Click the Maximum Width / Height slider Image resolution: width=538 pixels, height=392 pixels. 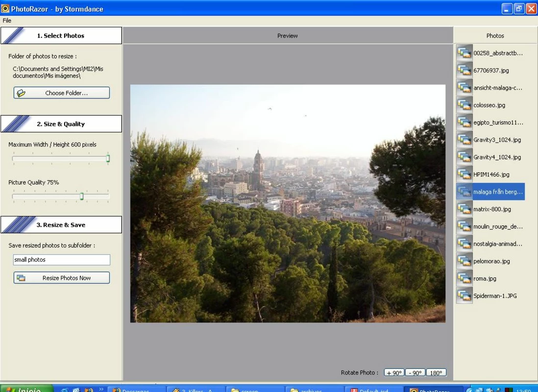pos(61,158)
